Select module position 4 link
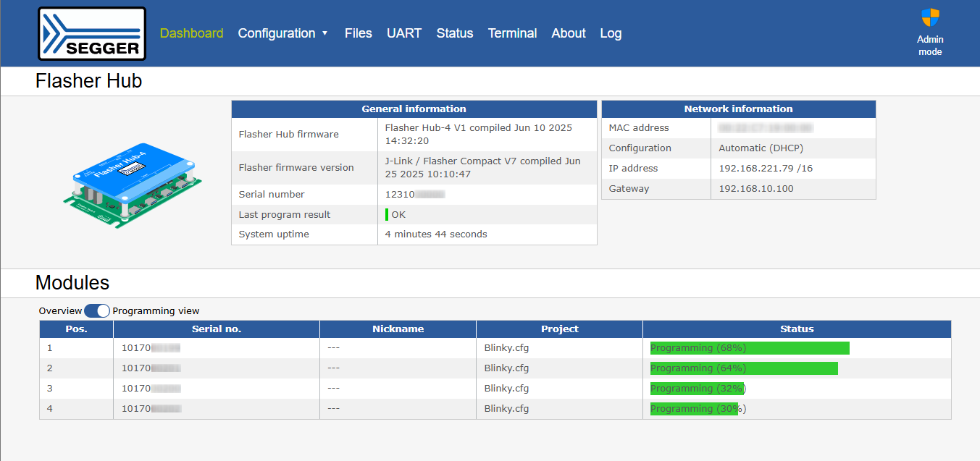The height and width of the screenshot is (461, 980). pyautogui.click(x=50, y=409)
